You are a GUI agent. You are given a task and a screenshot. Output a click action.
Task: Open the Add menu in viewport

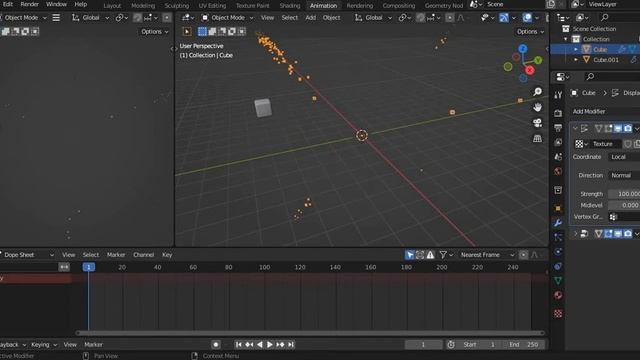coord(310,18)
